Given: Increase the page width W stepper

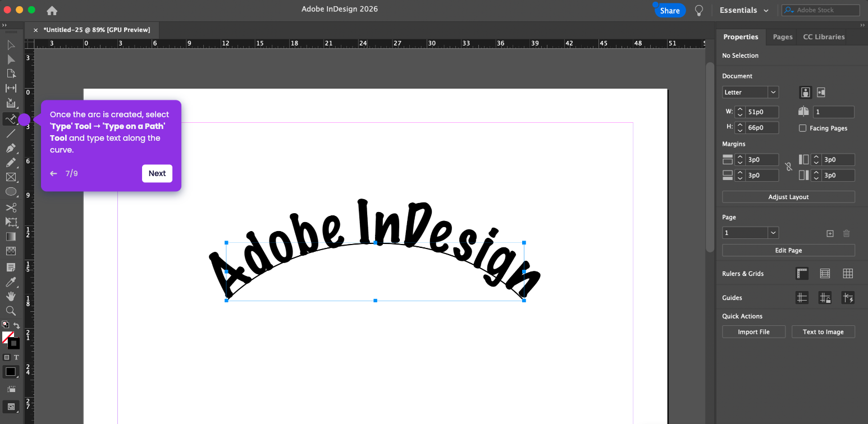Looking at the screenshot, I should [x=740, y=109].
